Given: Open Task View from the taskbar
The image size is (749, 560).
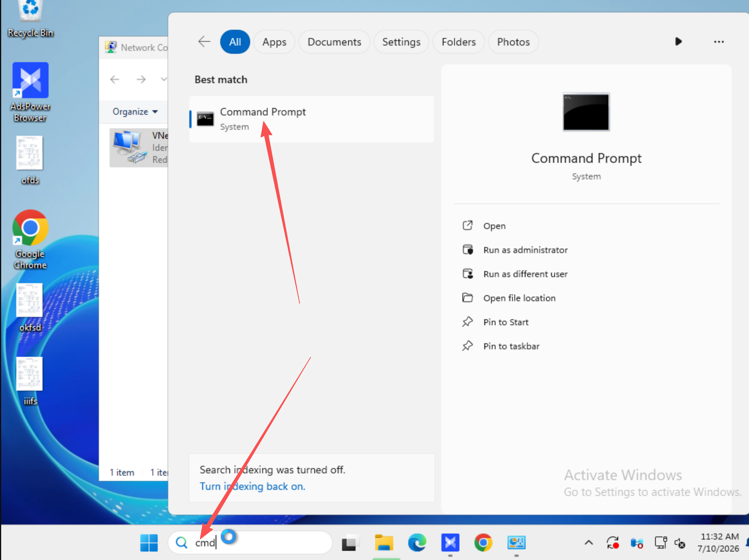Looking at the screenshot, I should (x=350, y=543).
